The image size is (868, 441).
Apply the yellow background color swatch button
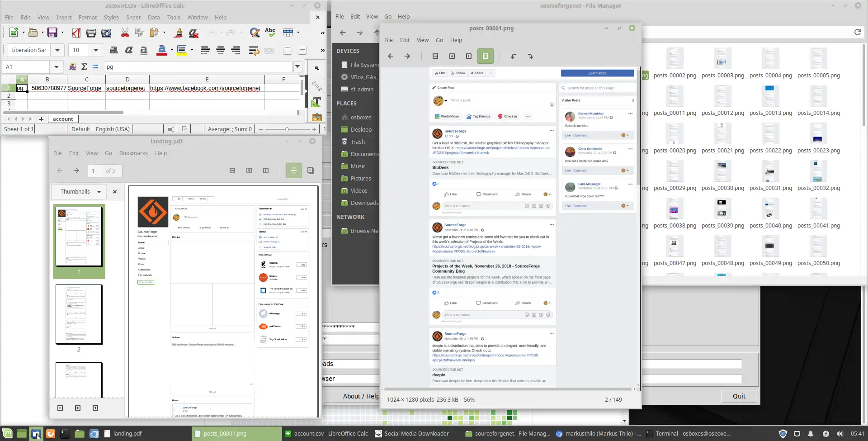click(x=182, y=50)
